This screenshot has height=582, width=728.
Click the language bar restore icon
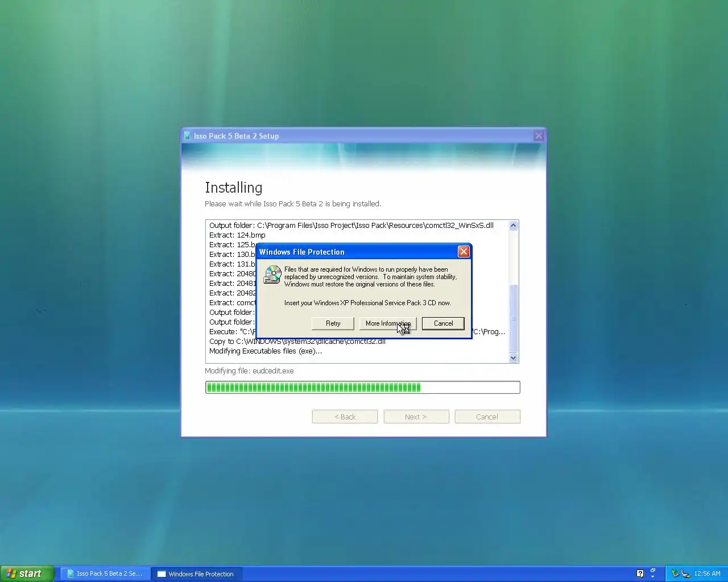653,570
